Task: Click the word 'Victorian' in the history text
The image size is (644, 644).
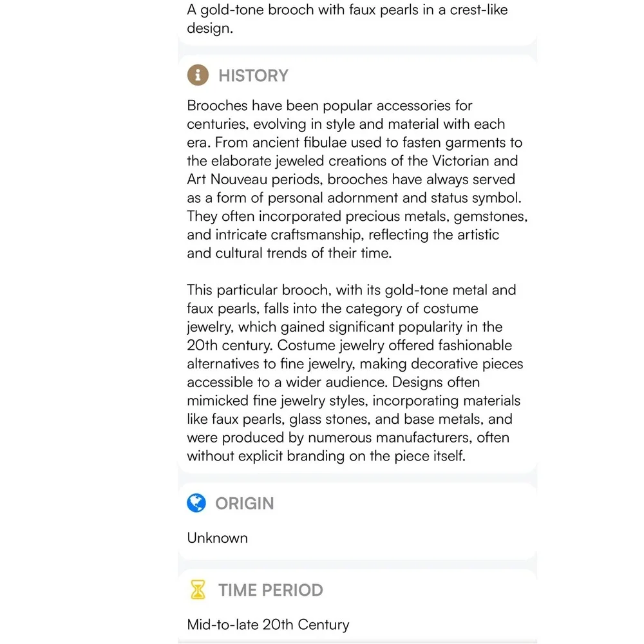Action: (460, 160)
